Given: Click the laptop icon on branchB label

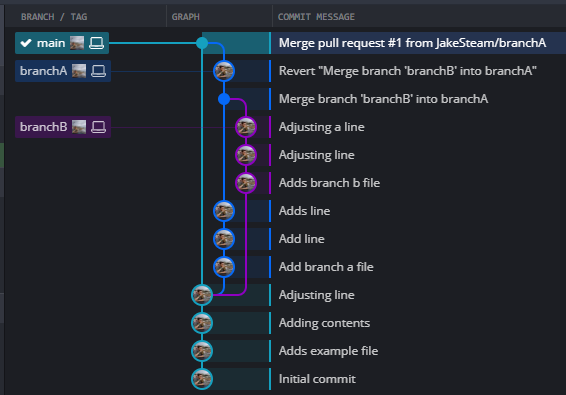Looking at the screenshot, I should point(98,127).
